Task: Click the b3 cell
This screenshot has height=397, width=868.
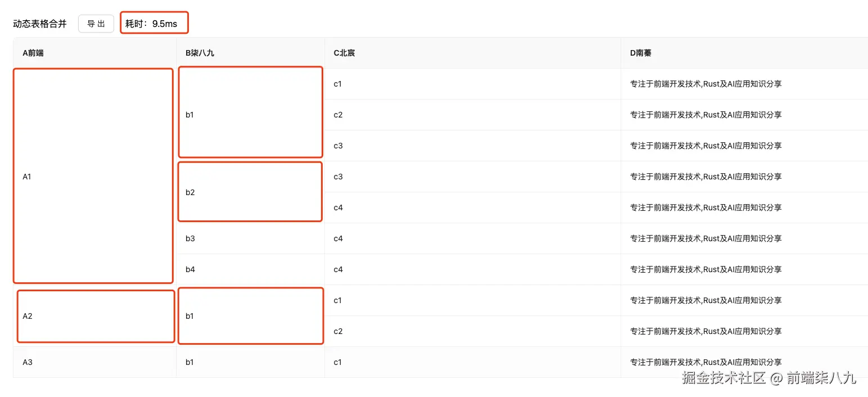Action: click(x=190, y=238)
